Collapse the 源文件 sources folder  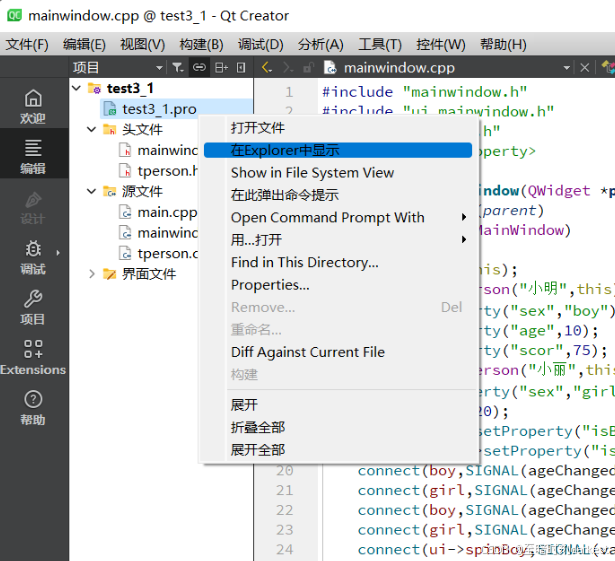[x=91, y=191]
